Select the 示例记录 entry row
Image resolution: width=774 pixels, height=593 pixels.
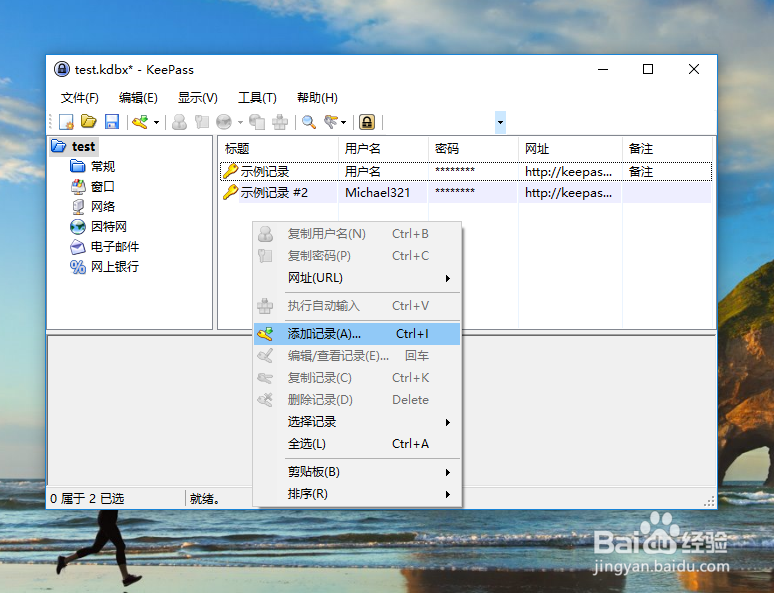point(465,171)
